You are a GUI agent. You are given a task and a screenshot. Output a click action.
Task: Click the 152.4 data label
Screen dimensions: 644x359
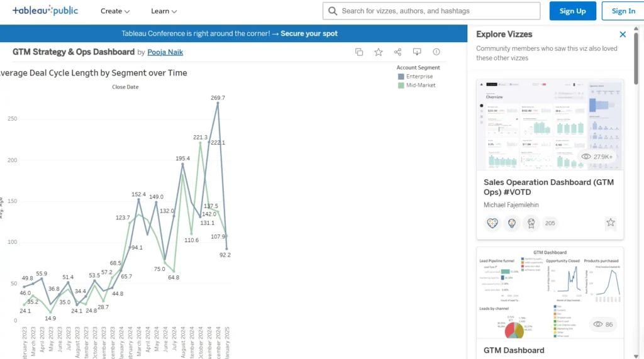[x=138, y=194]
